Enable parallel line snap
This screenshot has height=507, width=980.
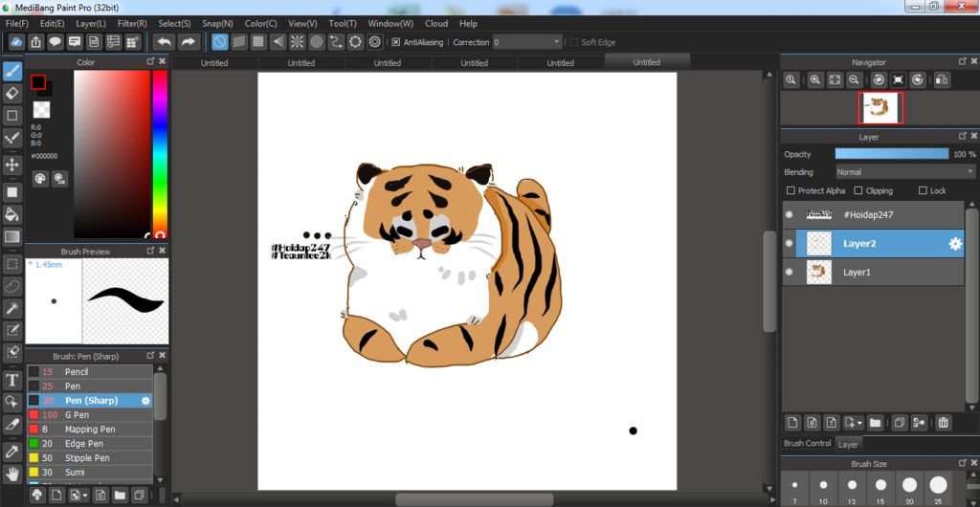(238, 42)
